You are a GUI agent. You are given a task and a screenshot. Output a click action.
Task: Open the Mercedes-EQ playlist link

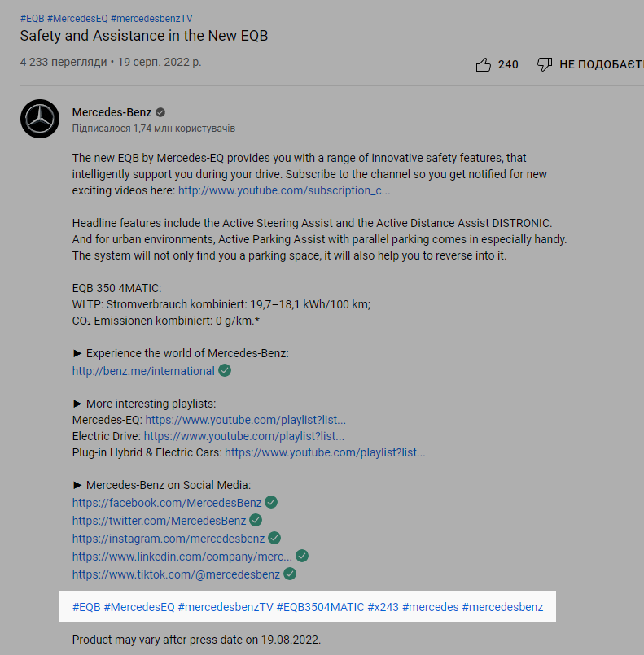245,421
